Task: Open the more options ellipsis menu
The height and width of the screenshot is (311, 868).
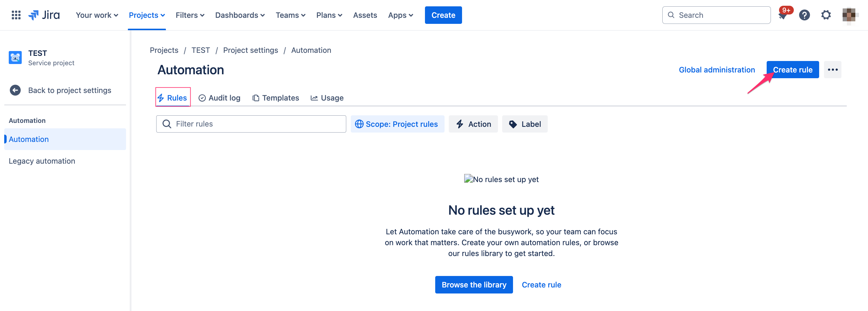Action: 833,69
